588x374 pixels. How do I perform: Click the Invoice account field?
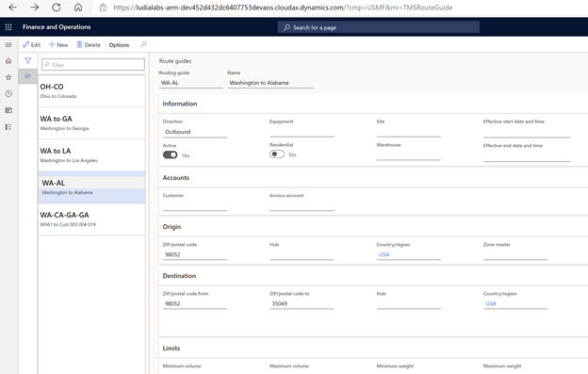pyautogui.click(x=302, y=205)
